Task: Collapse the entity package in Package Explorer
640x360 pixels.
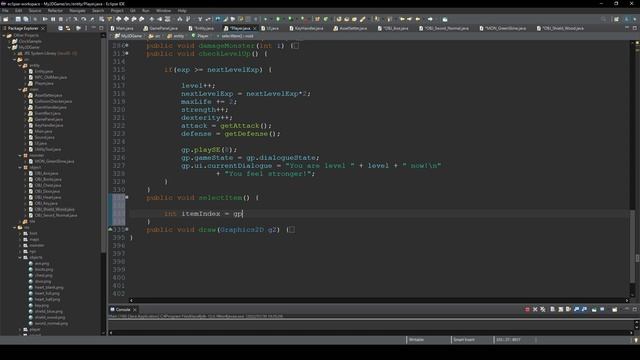Action: pyautogui.click(x=20, y=65)
